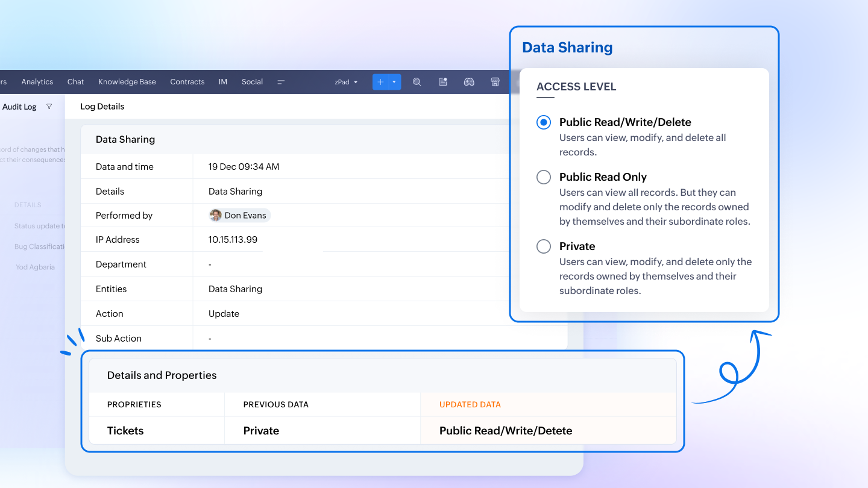This screenshot has height=488, width=868.
Task: Open the more-tabs overflow icon
Action: click(x=281, y=82)
